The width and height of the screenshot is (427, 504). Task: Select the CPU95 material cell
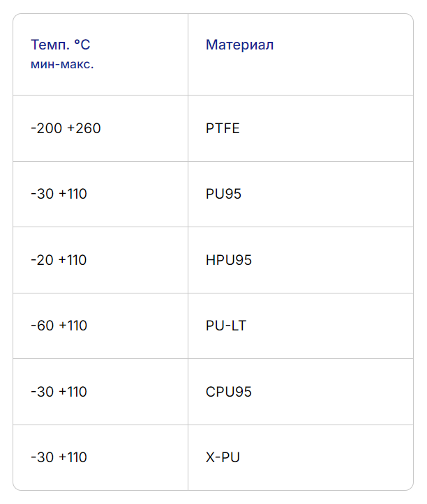[x=228, y=392]
